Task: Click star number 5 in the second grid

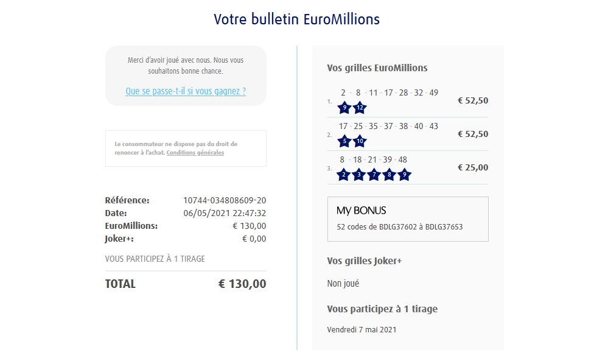Action: pos(344,141)
